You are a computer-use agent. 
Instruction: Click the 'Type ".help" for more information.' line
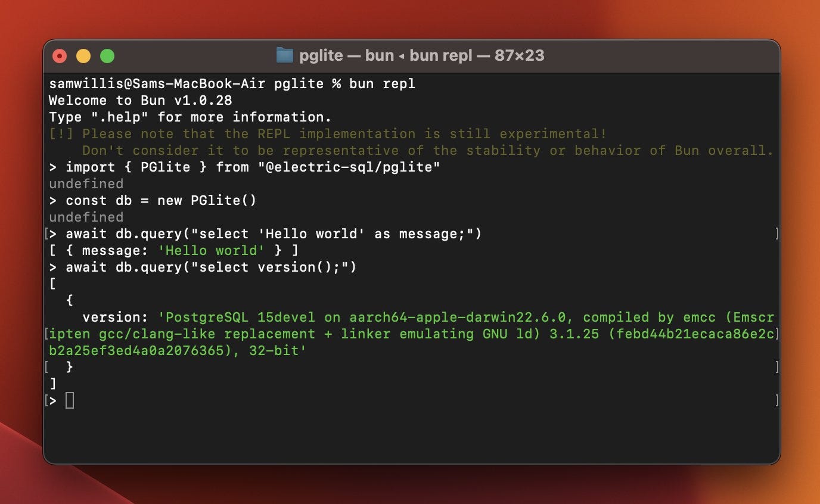[x=190, y=117]
